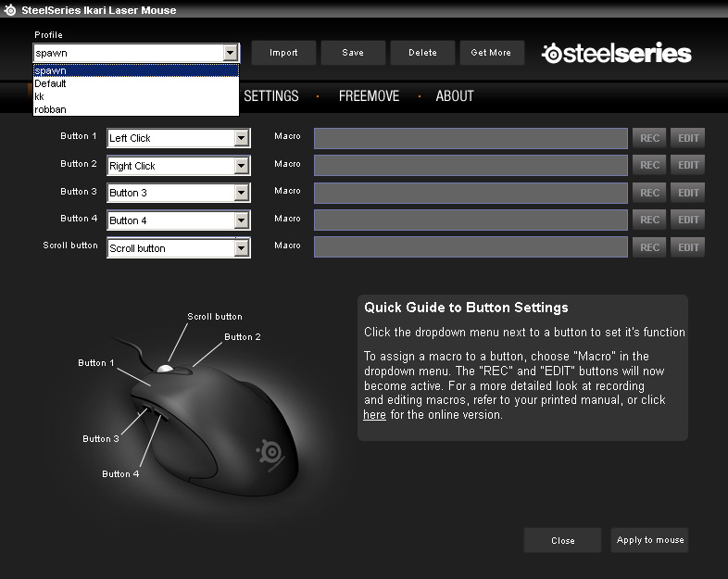
Task: Click the SteelSeries title bar icon
Action: click(10, 10)
